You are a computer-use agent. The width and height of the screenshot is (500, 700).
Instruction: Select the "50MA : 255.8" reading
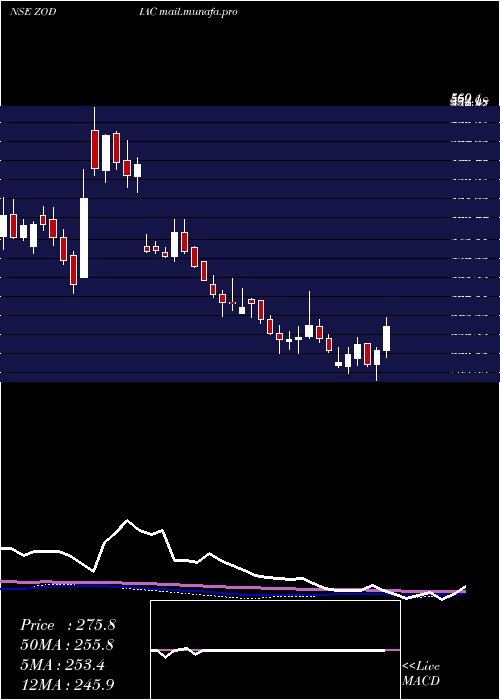[67, 645]
